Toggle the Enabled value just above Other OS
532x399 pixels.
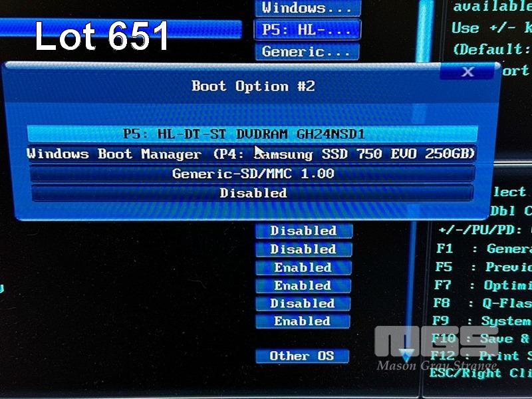303,321
